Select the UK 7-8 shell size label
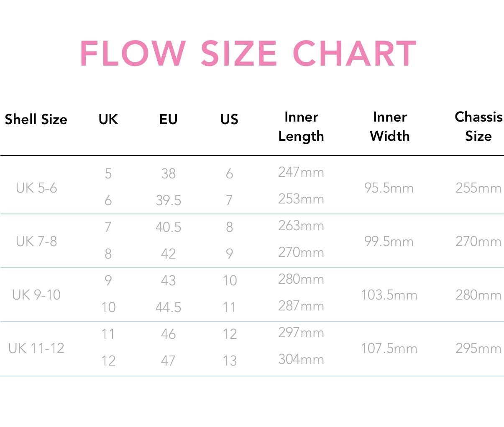Screen dimensions: 504x427 pos(36,241)
